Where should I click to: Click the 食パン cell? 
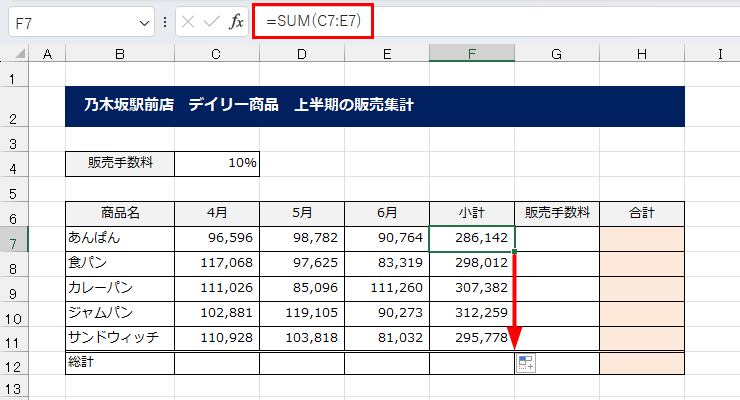tap(120, 264)
